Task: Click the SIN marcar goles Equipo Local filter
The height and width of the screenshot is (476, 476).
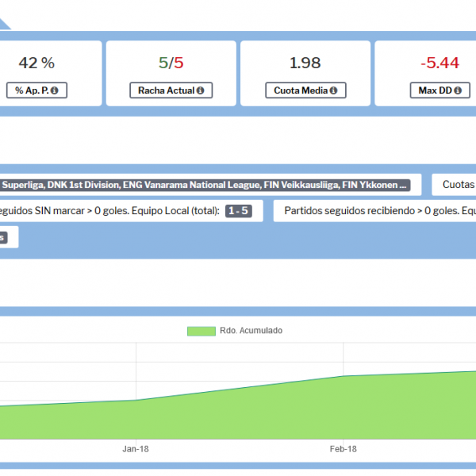Action: [x=132, y=211]
